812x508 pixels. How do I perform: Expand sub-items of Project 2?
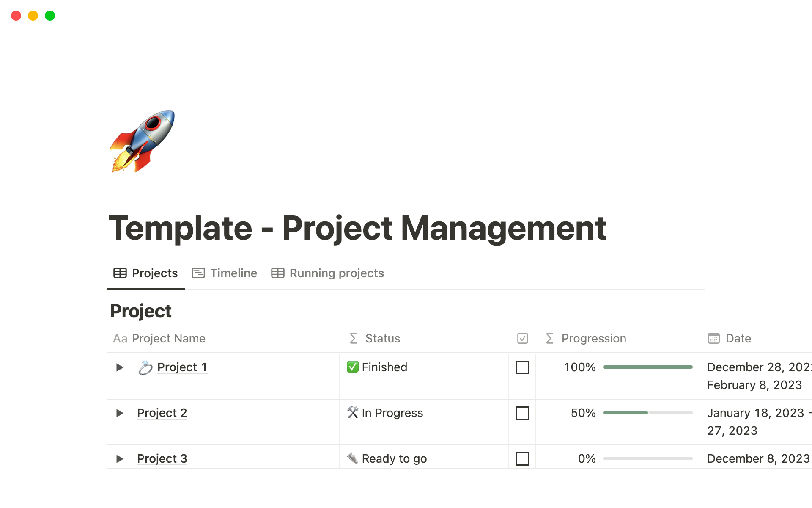point(120,413)
